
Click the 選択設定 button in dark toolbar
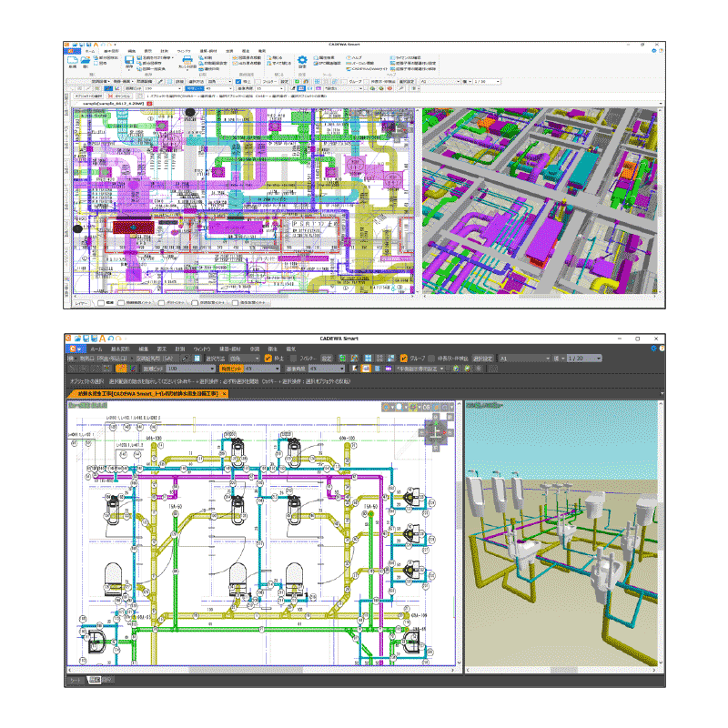click(x=482, y=359)
